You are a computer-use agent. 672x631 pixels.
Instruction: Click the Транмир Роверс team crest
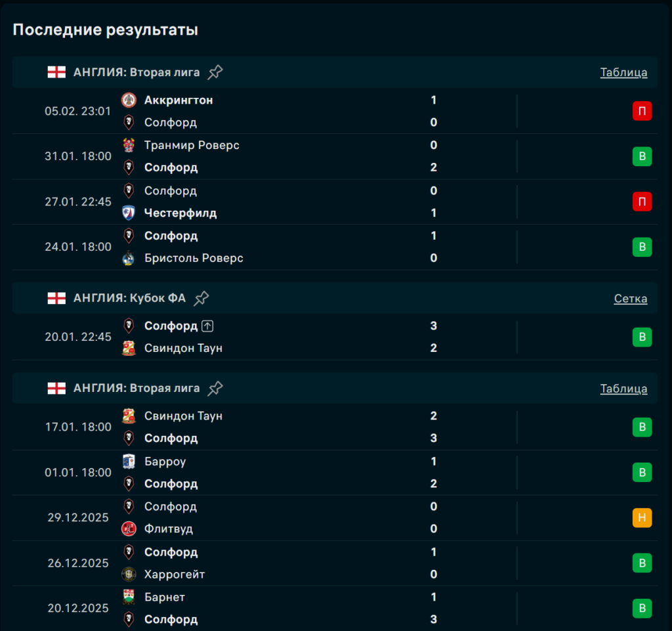click(129, 145)
